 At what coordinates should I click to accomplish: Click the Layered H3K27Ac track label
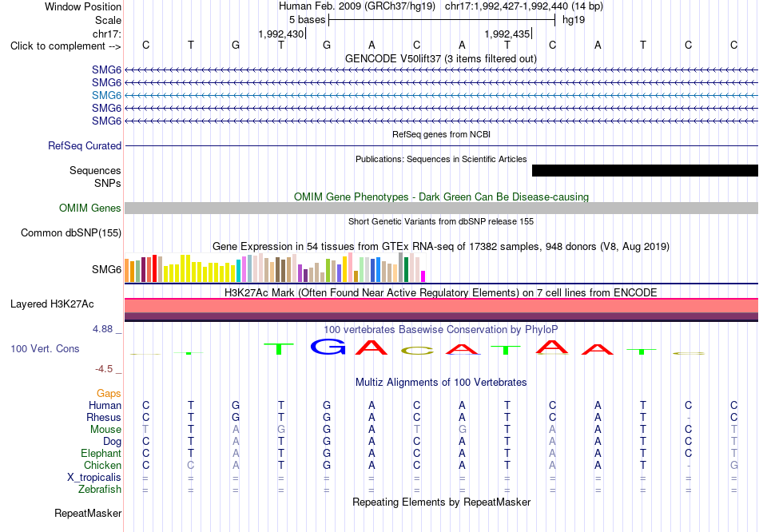coord(52,304)
